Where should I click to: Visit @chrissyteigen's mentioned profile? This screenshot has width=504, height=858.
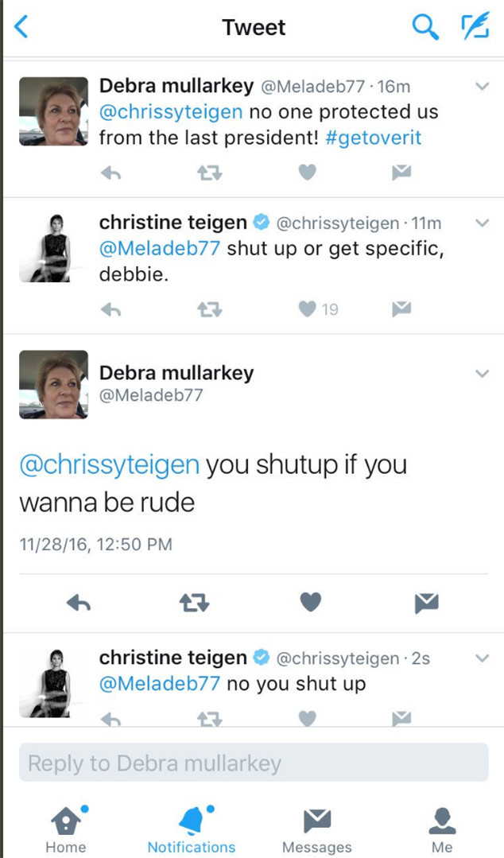pyautogui.click(x=107, y=465)
